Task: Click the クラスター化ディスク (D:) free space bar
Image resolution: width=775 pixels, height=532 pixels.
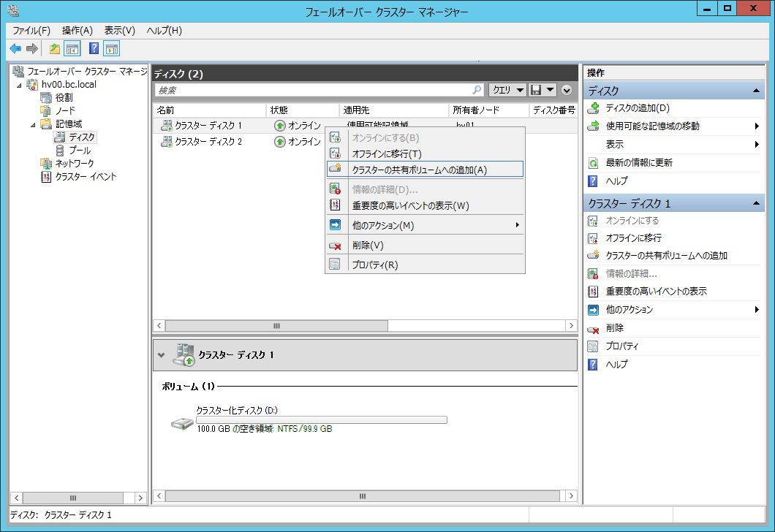Action: (322, 420)
